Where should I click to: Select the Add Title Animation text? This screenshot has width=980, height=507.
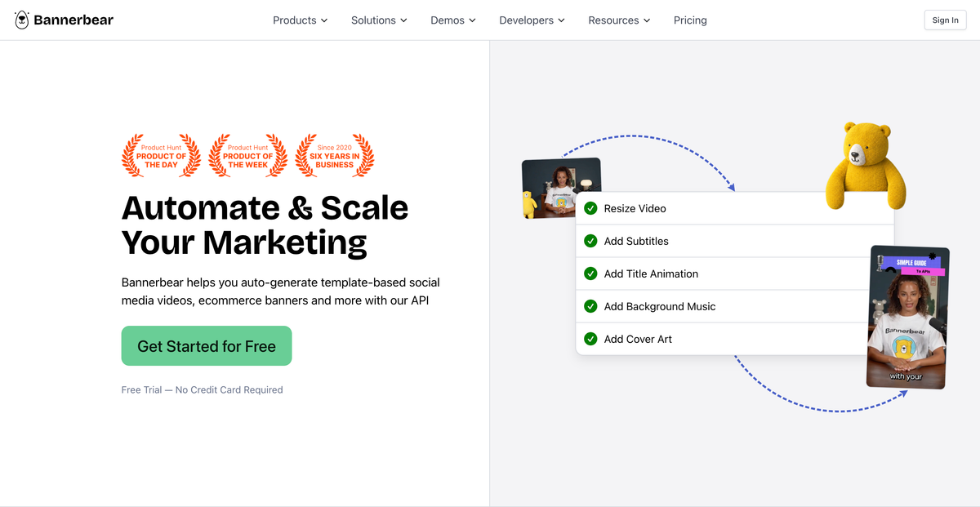pos(651,274)
